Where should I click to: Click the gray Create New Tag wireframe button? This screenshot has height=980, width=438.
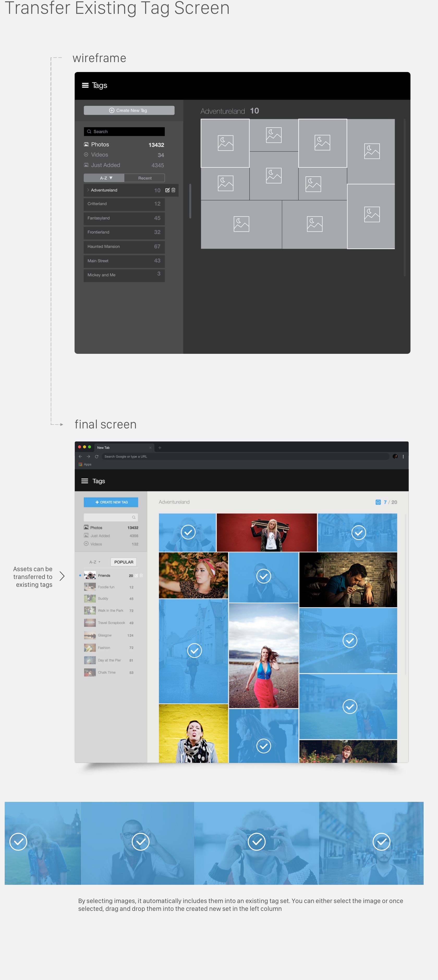click(129, 110)
